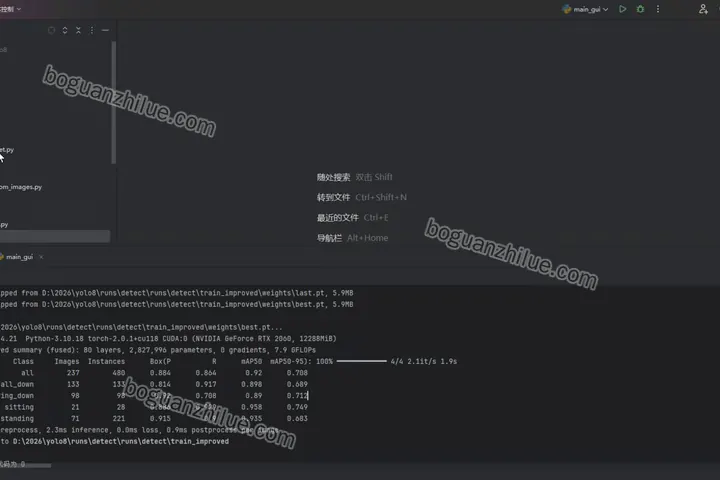Click the Instances value 480
Image resolution: width=720 pixels, height=480 pixels.
click(118, 373)
